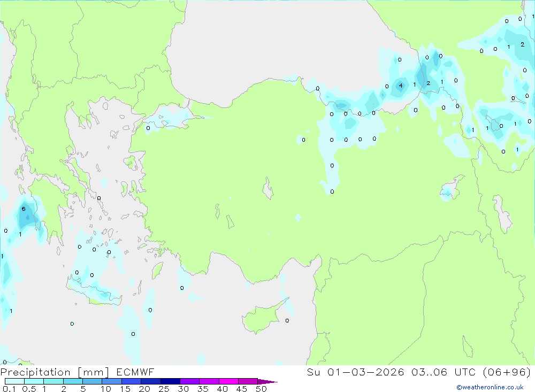Click the "25" legend scale label

click(164, 389)
